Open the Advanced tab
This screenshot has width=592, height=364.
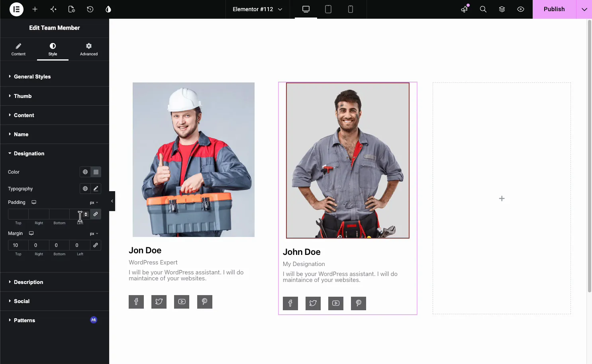pyautogui.click(x=89, y=49)
